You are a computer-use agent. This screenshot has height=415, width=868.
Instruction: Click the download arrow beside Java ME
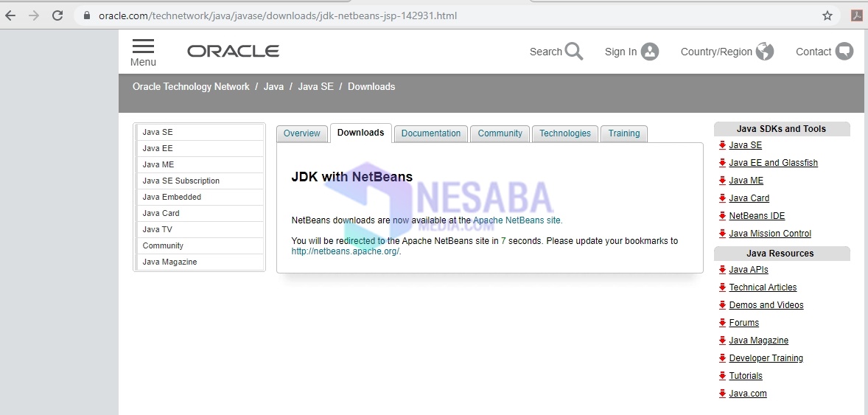pyautogui.click(x=722, y=181)
